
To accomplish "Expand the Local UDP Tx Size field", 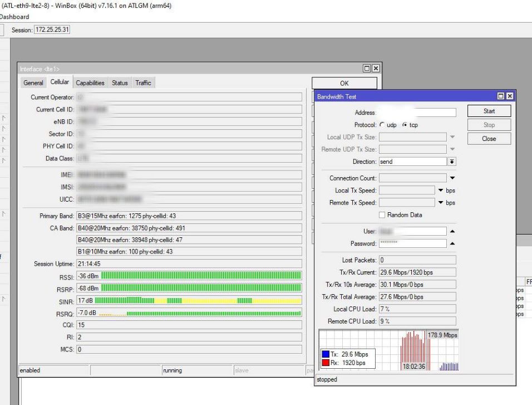I will point(452,137).
